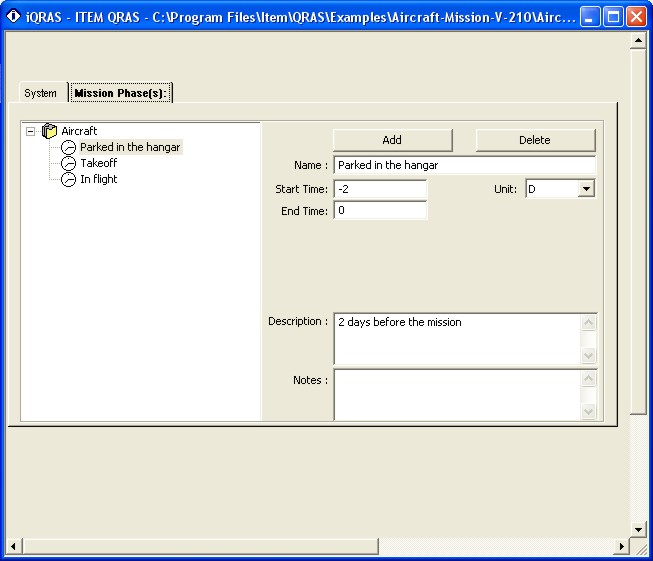Viewport: 653px width, 561px height.
Task: Open the Unit dropdown list
Action: [x=586, y=189]
